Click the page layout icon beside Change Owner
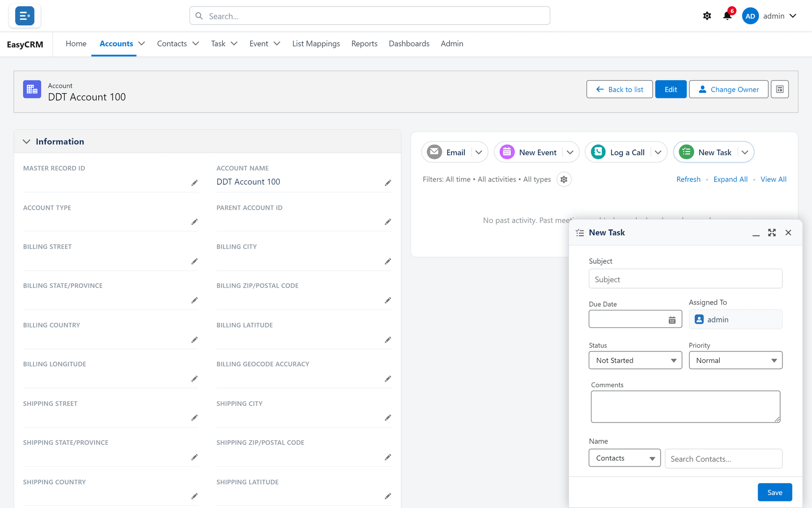812x508 pixels. [780, 89]
